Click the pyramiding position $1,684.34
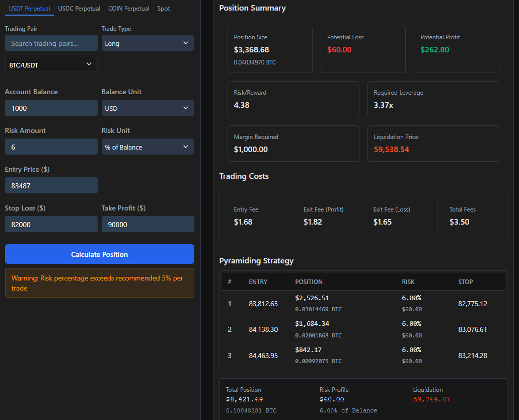 312,324
